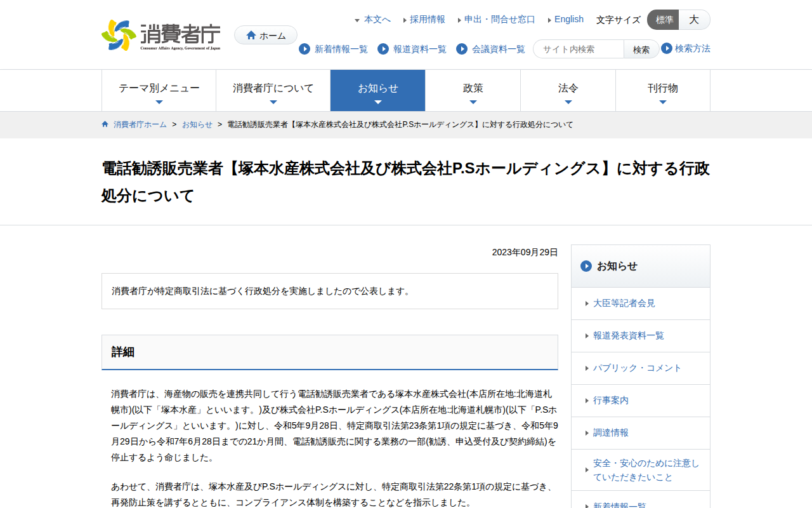Click the 検索 search button
Viewport: 812px width, 508px height.
coord(641,50)
